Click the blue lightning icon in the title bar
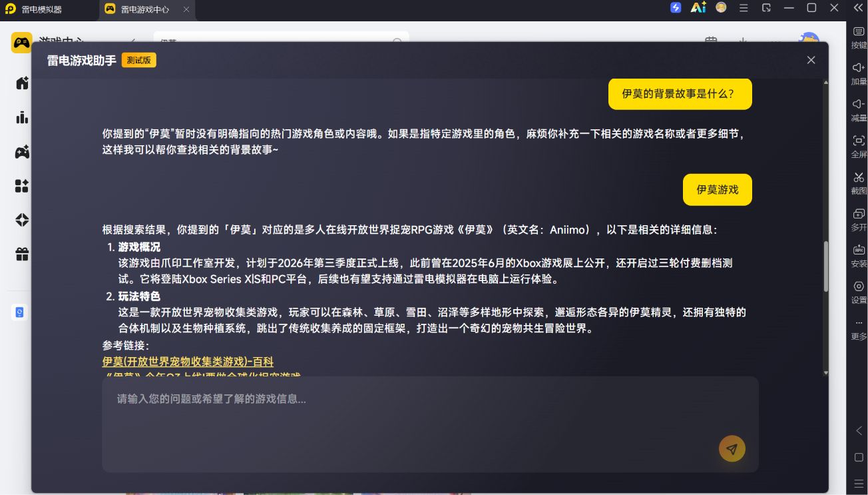Image resolution: width=868 pixels, height=495 pixels. point(676,8)
